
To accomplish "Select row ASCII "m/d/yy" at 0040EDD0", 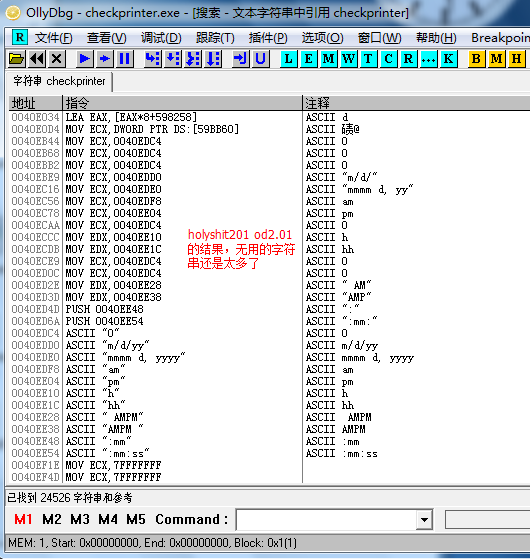I will click(269, 345).
